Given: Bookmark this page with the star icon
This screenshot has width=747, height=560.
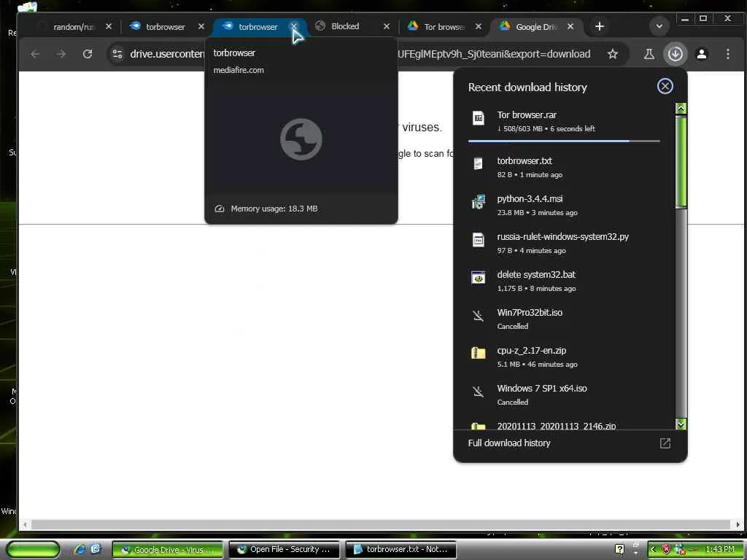Looking at the screenshot, I should [613, 54].
